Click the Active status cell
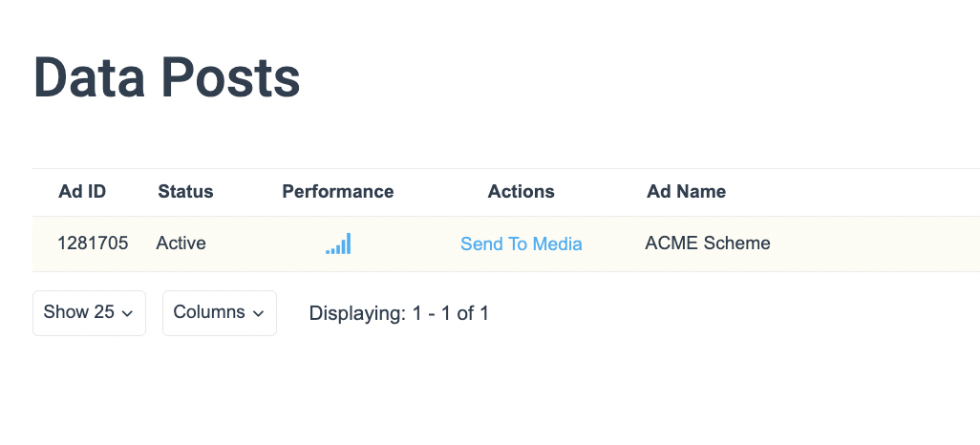 tap(181, 244)
